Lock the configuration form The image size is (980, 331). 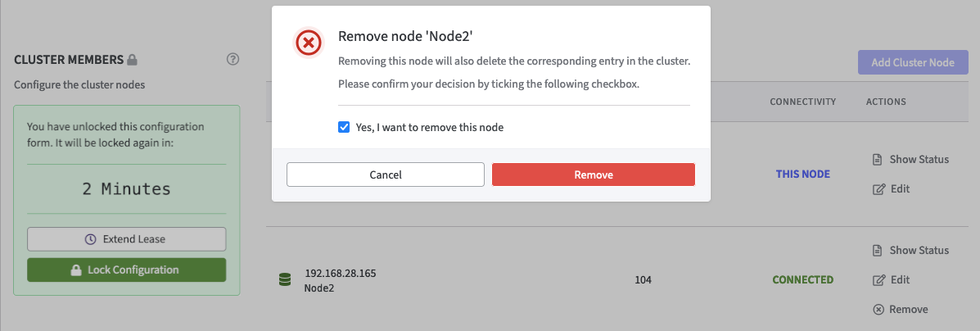coord(126,270)
